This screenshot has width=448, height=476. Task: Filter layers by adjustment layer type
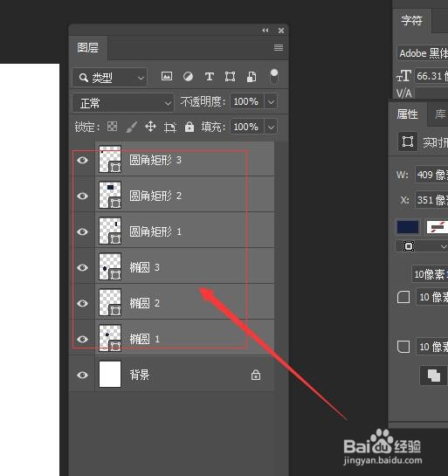point(188,76)
